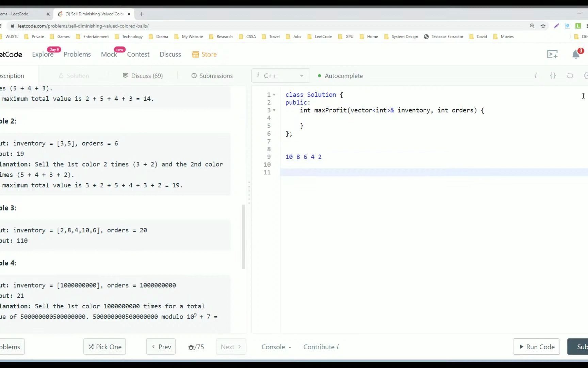
Task: Click the Contribute link
Action: tap(319, 347)
